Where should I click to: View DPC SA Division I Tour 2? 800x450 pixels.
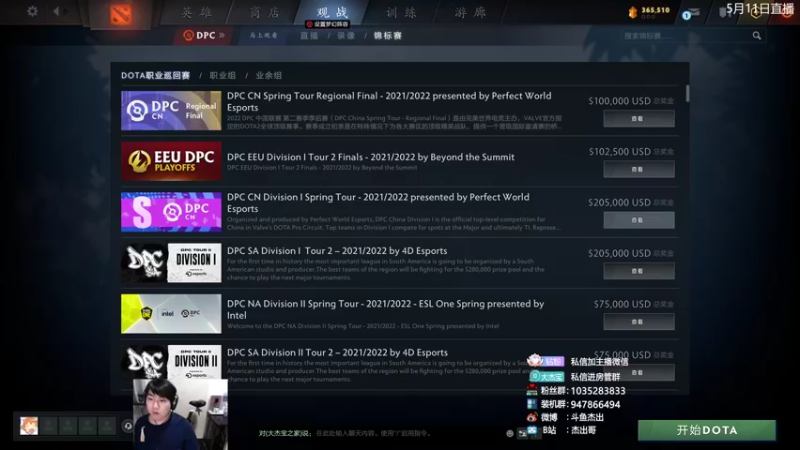click(x=639, y=271)
